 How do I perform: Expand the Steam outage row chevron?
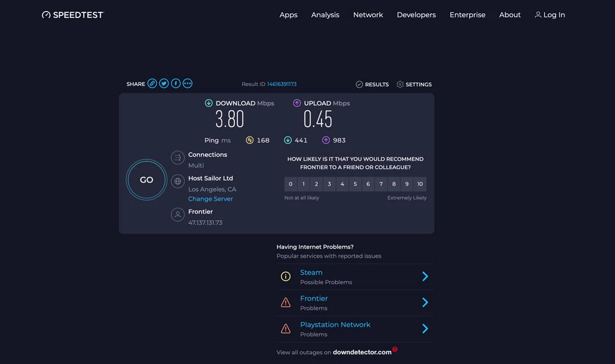click(425, 277)
